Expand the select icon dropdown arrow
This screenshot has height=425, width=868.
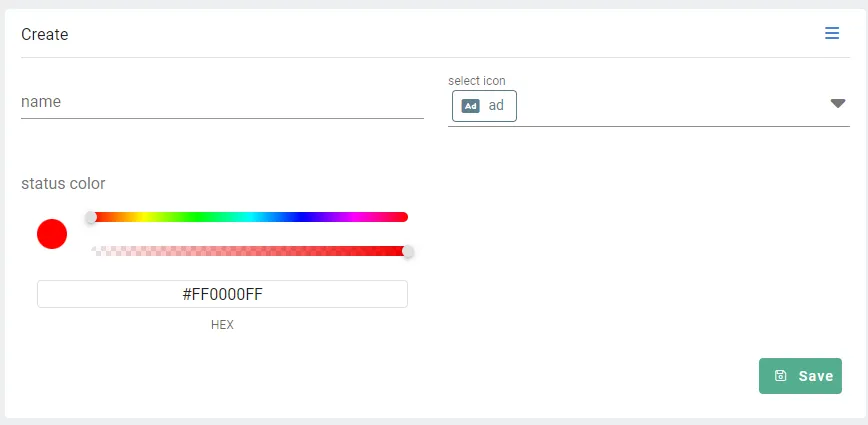click(838, 103)
